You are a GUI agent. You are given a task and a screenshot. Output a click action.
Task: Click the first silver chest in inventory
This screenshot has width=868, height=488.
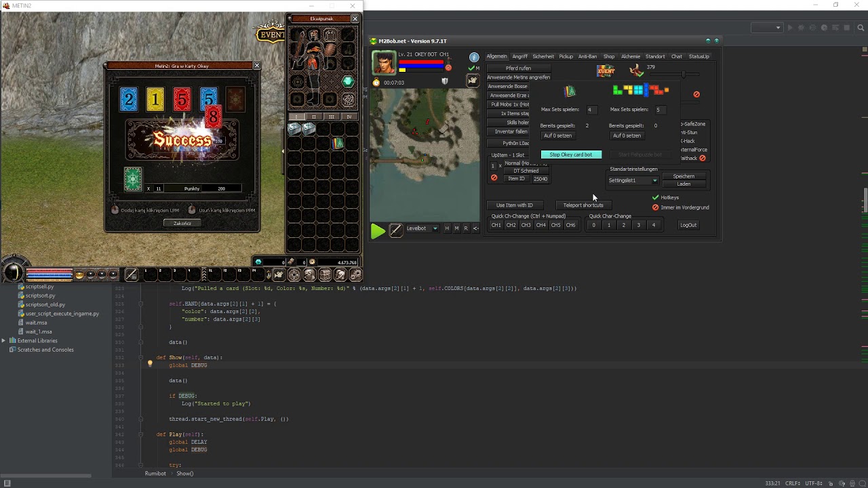click(x=295, y=128)
